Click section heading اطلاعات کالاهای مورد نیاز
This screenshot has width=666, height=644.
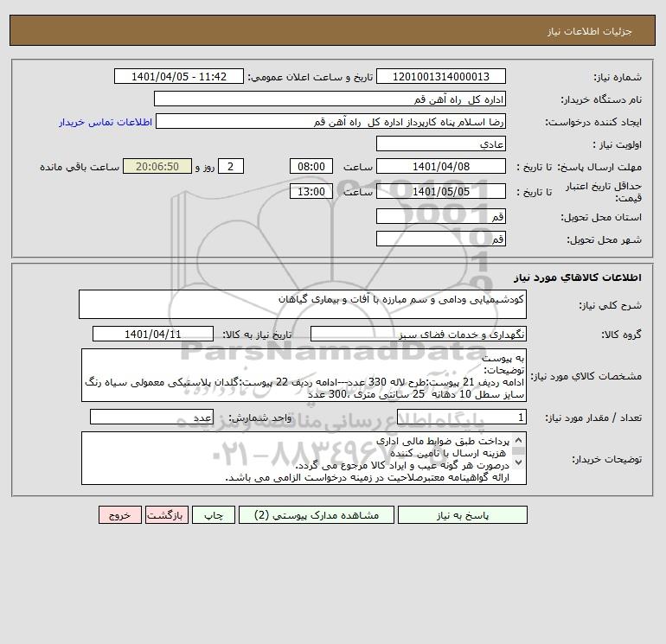pos(578,277)
